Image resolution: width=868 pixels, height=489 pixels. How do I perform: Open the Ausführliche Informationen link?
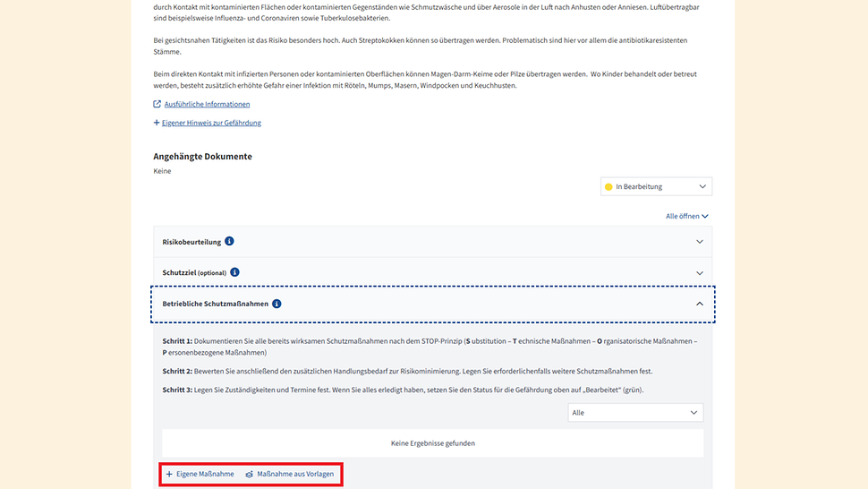click(207, 104)
